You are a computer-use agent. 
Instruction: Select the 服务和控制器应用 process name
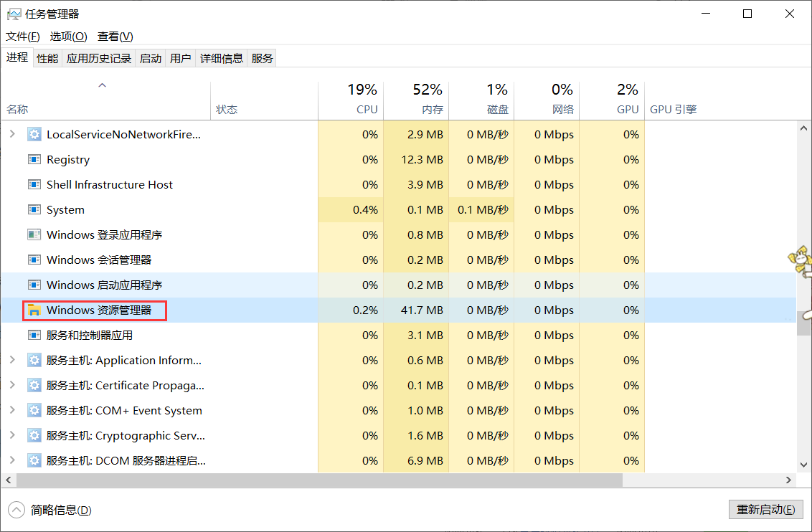[x=90, y=336]
